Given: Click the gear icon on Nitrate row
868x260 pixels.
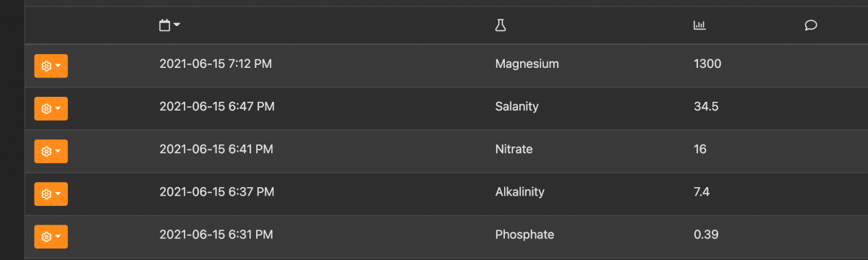Looking at the screenshot, I should tap(46, 151).
